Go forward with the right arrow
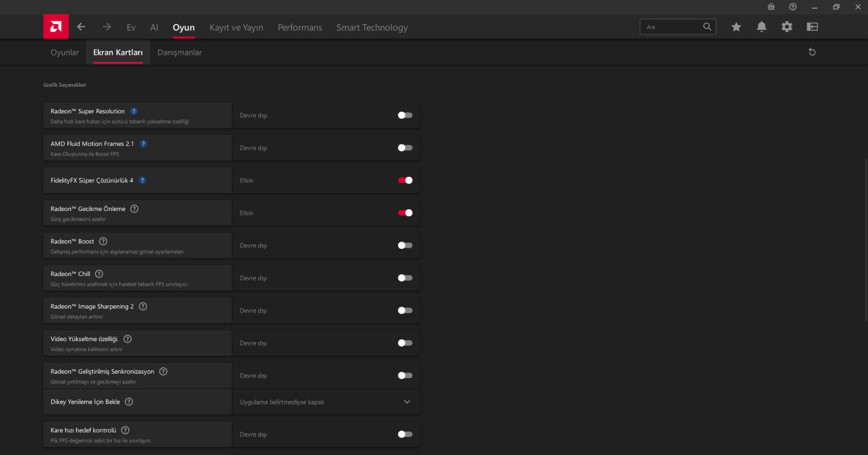 point(107,27)
